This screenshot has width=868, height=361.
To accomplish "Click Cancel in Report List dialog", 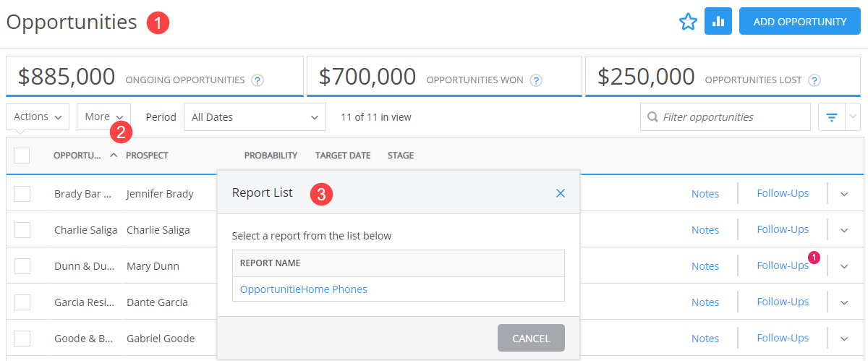I will click(531, 338).
